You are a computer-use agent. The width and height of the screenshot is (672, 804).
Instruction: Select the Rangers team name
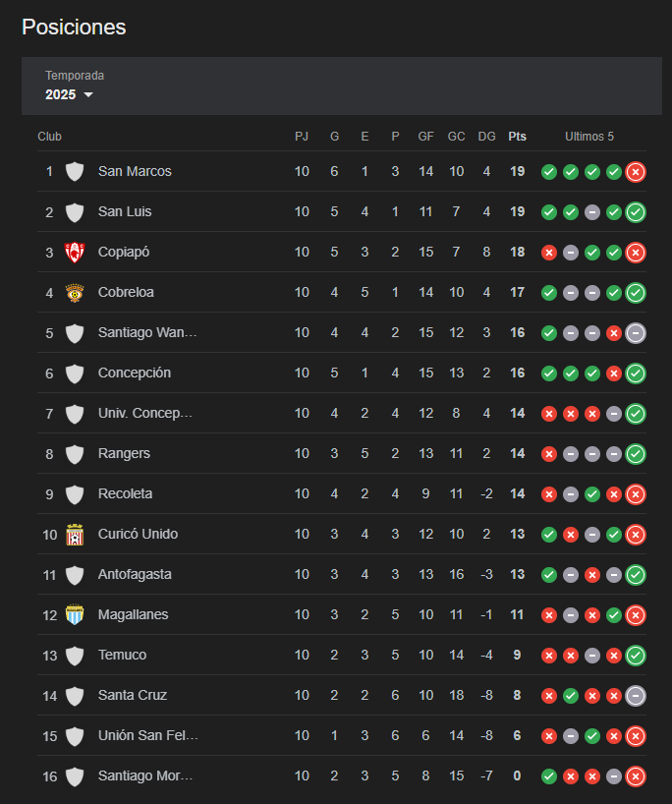pyautogui.click(x=124, y=453)
